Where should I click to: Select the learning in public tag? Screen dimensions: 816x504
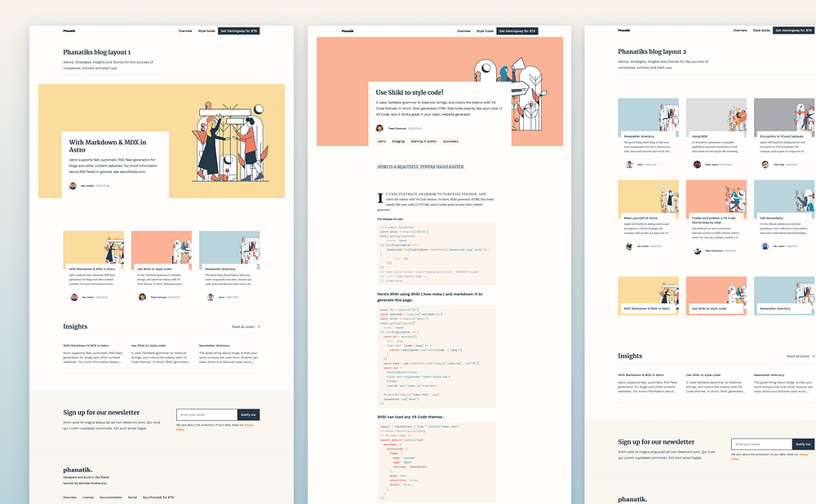pyautogui.click(x=424, y=141)
